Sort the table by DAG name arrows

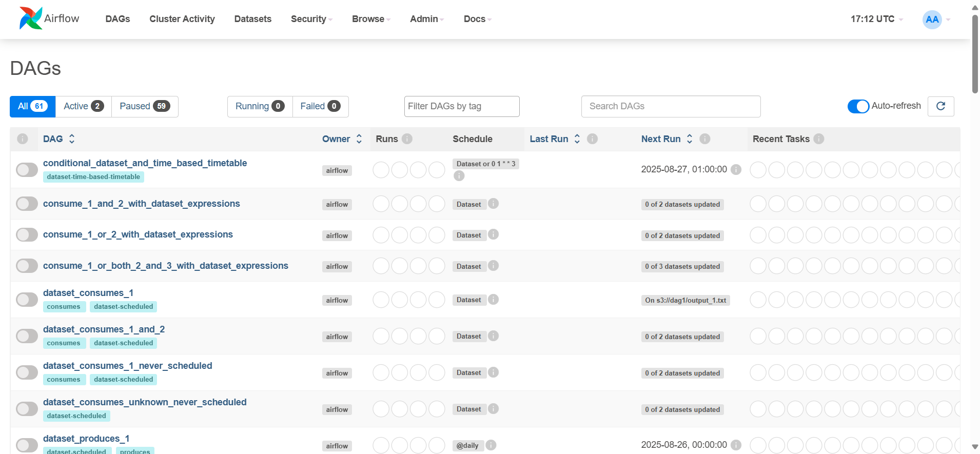point(72,139)
